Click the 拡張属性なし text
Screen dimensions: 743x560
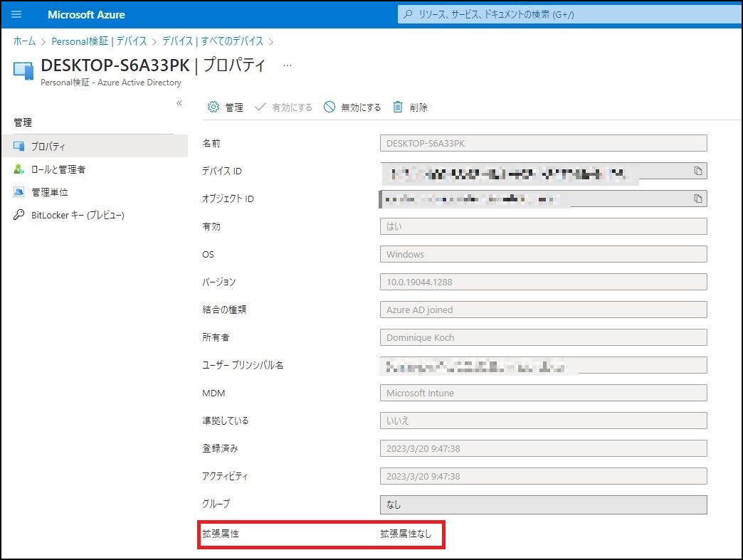[406, 534]
